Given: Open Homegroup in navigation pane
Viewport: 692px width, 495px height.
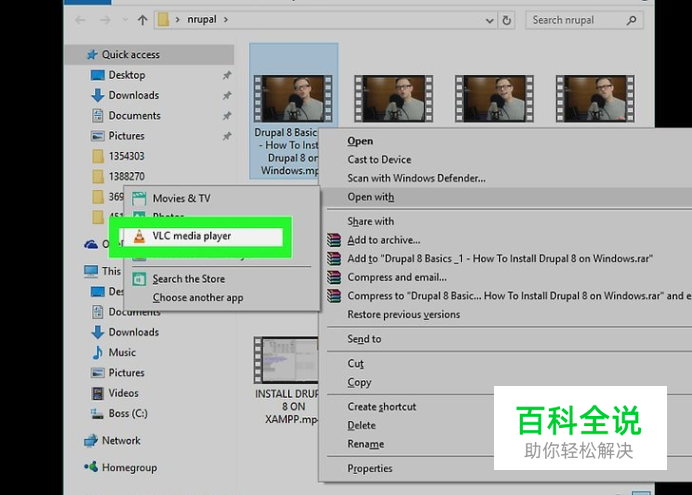Looking at the screenshot, I should pos(129,468).
